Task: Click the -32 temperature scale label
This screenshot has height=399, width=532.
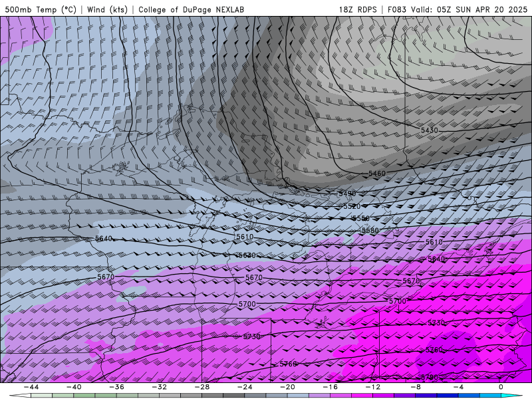Action: (x=159, y=387)
